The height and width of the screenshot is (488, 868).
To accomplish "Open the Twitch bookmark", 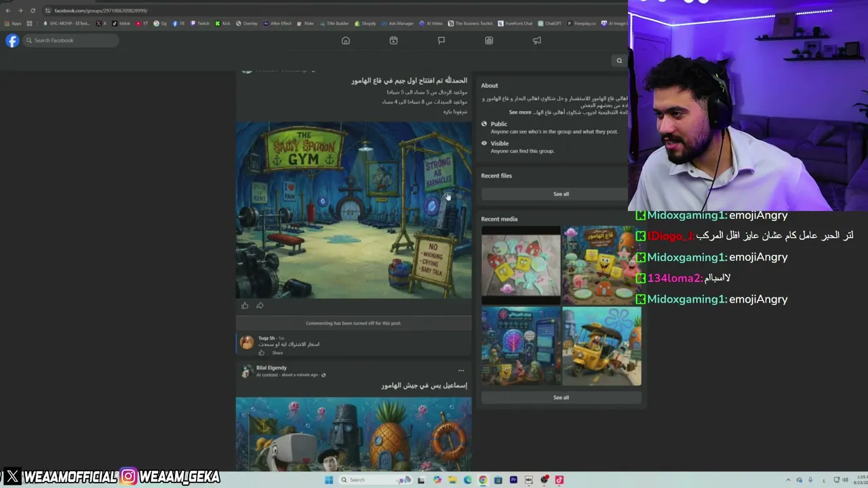I will pyautogui.click(x=201, y=23).
